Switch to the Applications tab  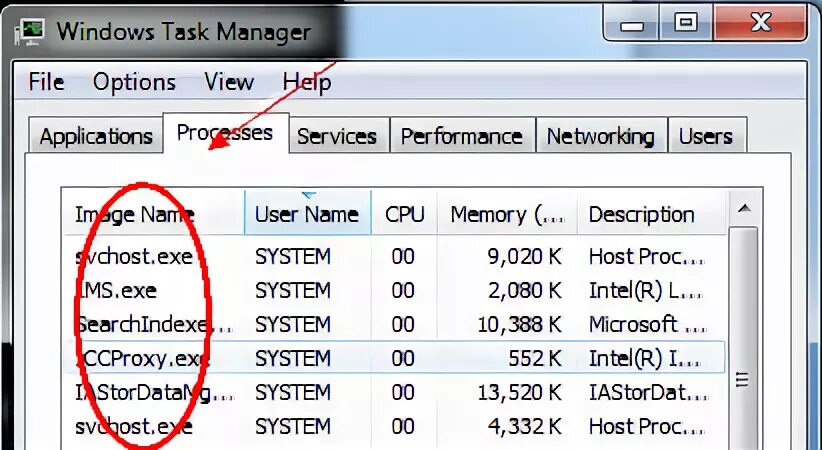pyautogui.click(x=96, y=136)
